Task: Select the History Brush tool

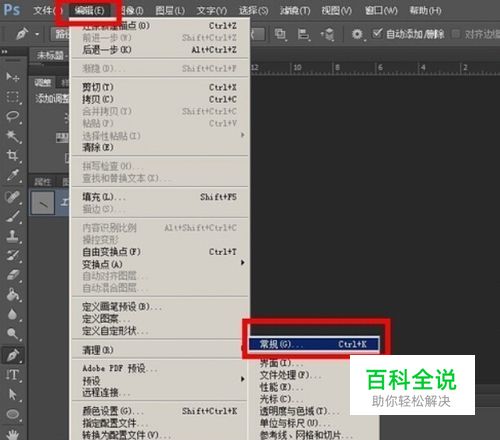Action: [13, 256]
